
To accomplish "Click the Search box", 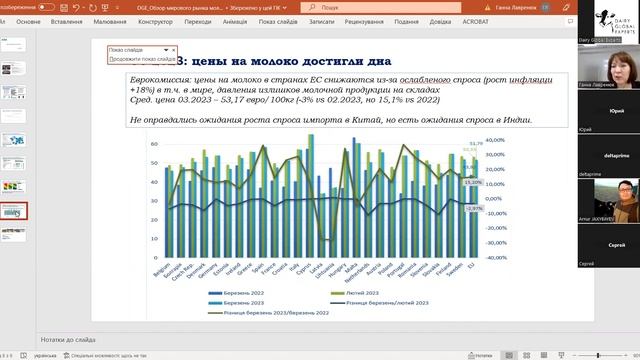I will point(381,7).
